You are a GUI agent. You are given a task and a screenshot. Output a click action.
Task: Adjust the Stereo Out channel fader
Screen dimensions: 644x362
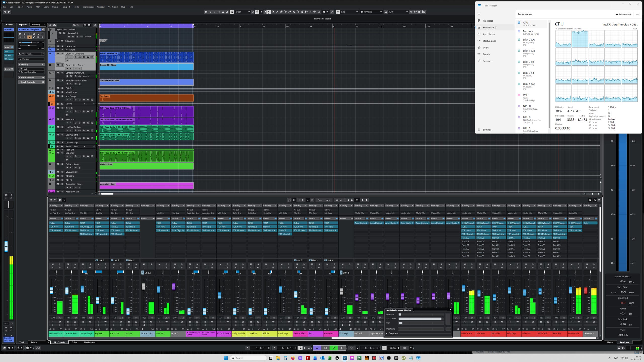click(x=586, y=291)
